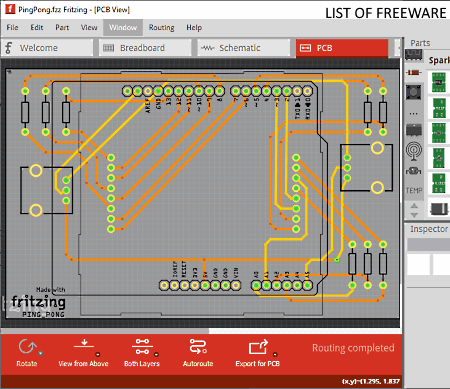Screen dimensions: 450x389
Task: Open the Part menu
Action: (62, 27)
